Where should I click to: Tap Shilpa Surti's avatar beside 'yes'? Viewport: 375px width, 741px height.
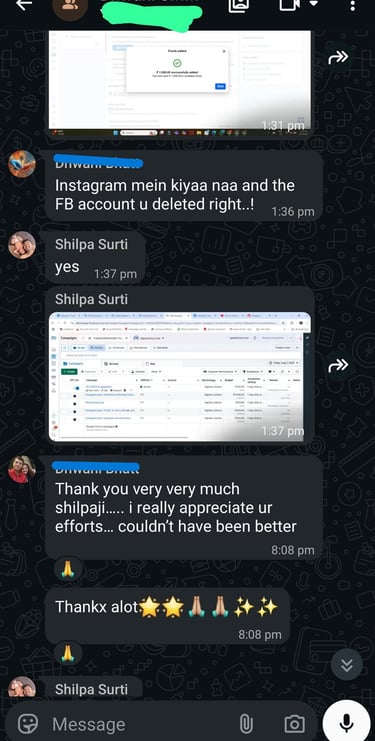(x=22, y=245)
